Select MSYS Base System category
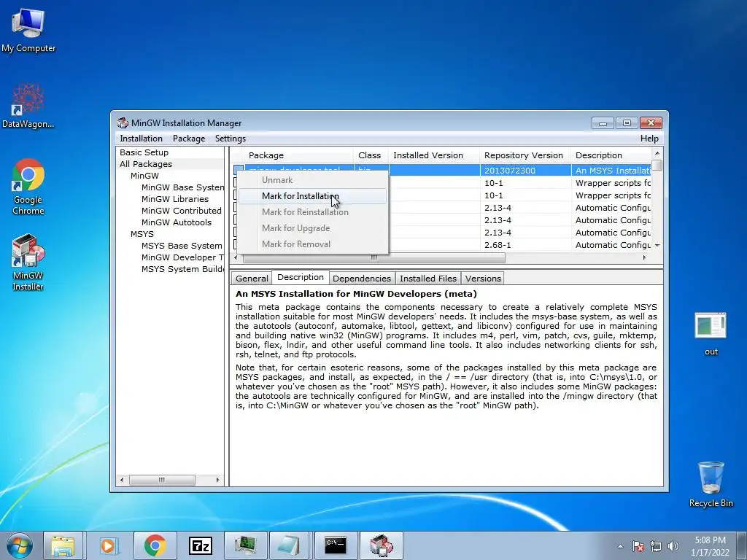 pos(182,246)
